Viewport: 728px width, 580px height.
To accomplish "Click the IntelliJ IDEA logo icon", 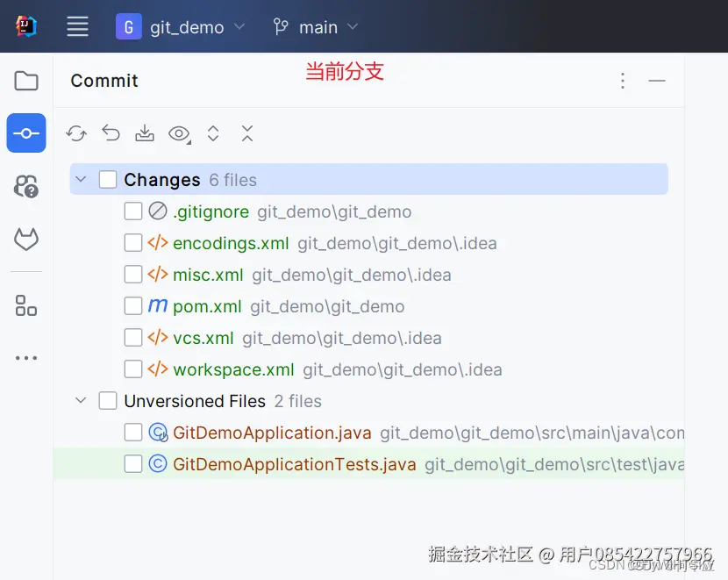I will click(x=26, y=26).
